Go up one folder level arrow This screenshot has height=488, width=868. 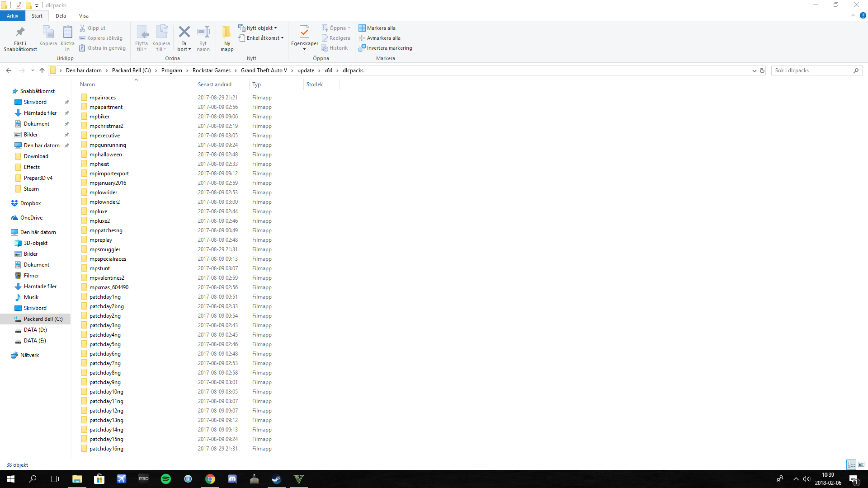42,70
